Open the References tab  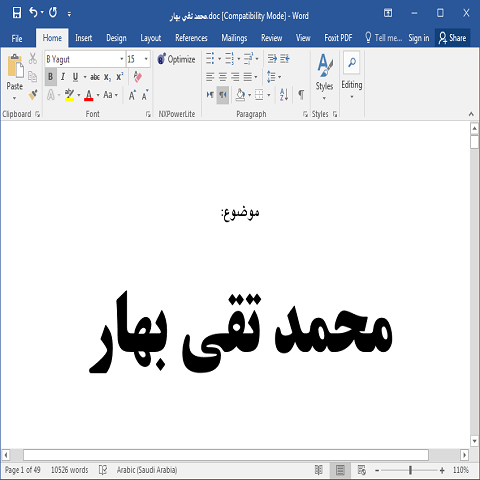pos(191,38)
